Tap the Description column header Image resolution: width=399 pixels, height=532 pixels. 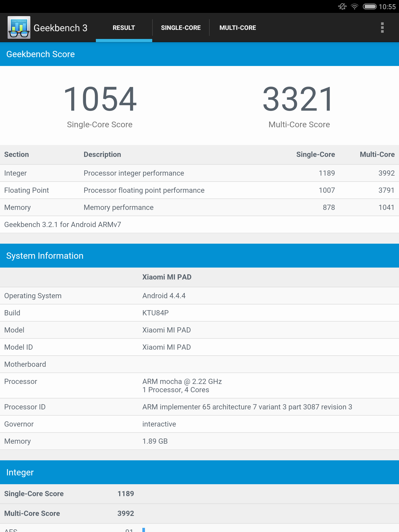coord(102,154)
